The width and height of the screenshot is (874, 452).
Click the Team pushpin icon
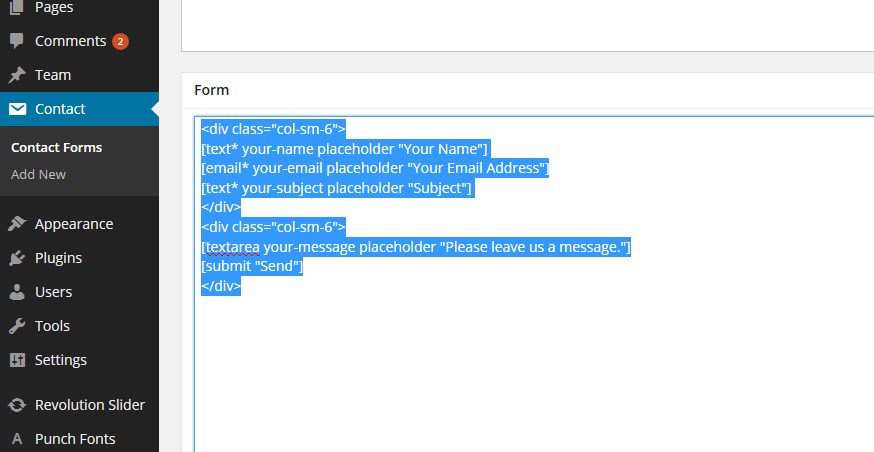[17, 75]
